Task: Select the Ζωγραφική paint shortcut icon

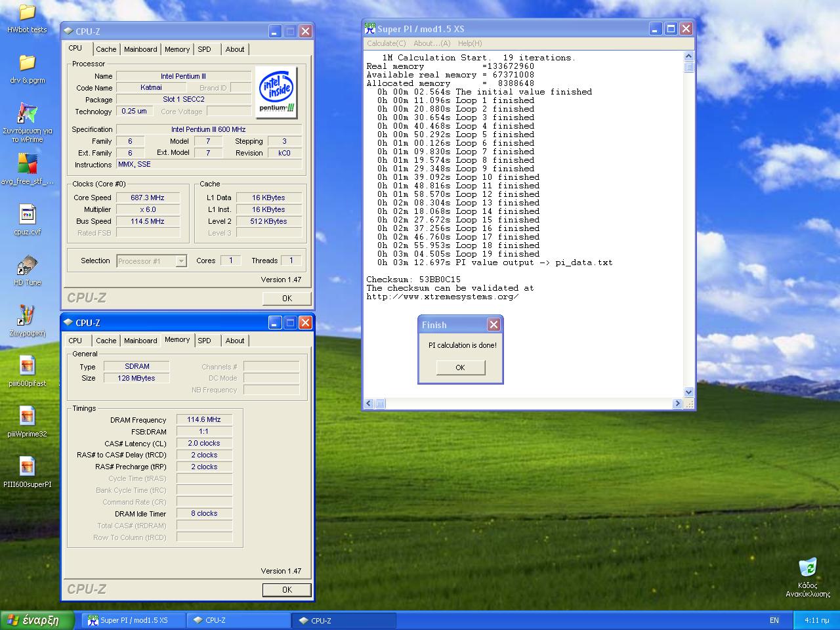Action: pos(27,316)
